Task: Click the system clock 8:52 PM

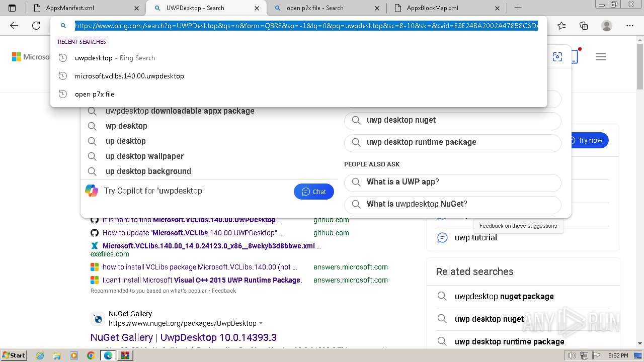Action: [618, 355]
